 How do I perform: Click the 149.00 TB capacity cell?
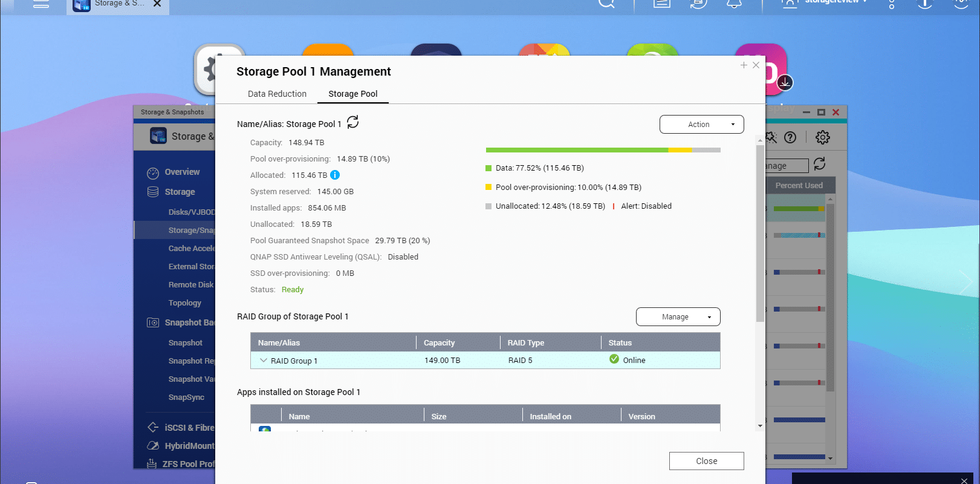(x=442, y=361)
